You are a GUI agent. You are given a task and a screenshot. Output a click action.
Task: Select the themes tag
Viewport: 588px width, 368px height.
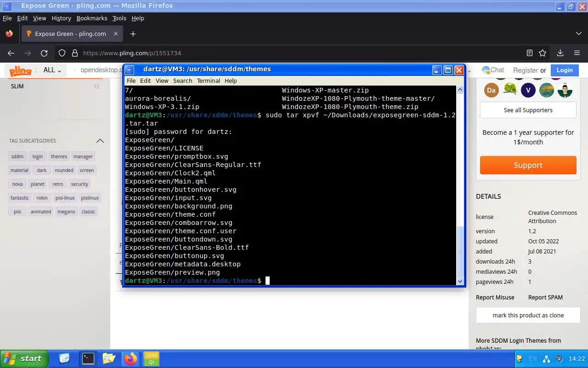(x=59, y=156)
